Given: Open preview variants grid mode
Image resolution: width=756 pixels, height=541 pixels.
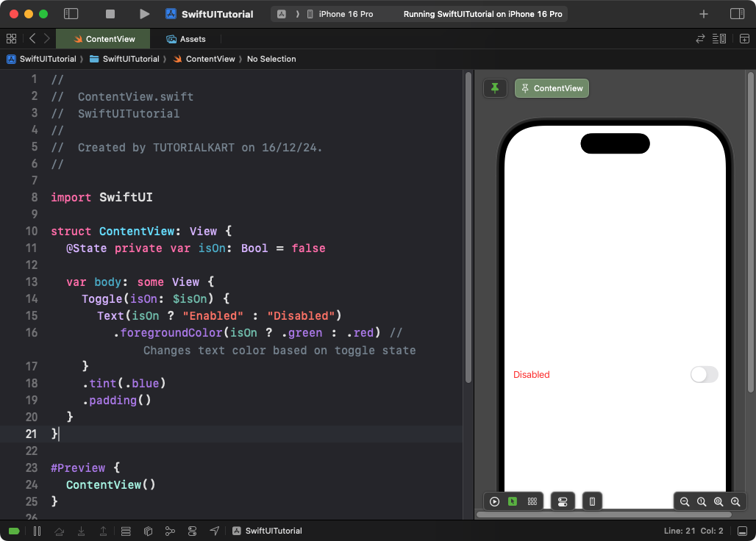Looking at the screenshot, I should pos(532,501).
